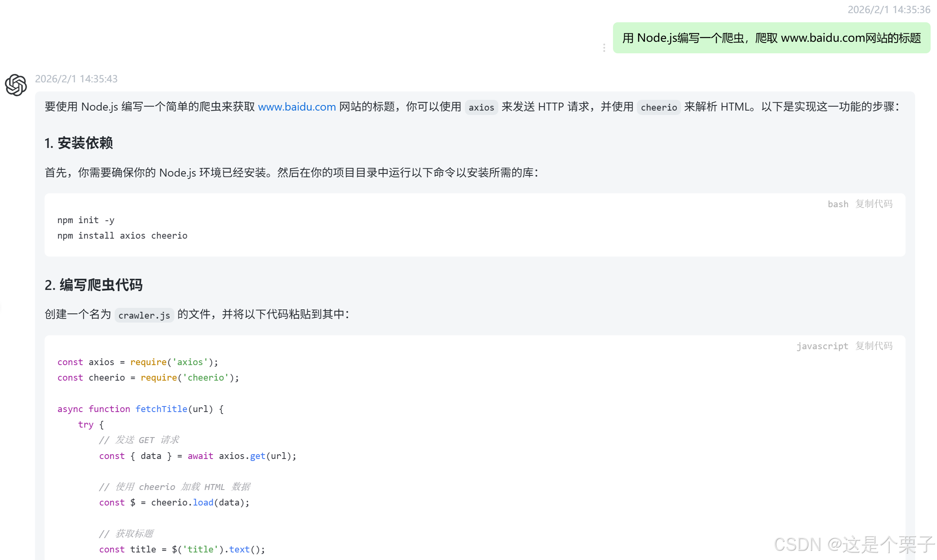This screenshot has height=560, width=937.
Task: Click the reply timestamp 14:35:43
Action: pos(76,79)
